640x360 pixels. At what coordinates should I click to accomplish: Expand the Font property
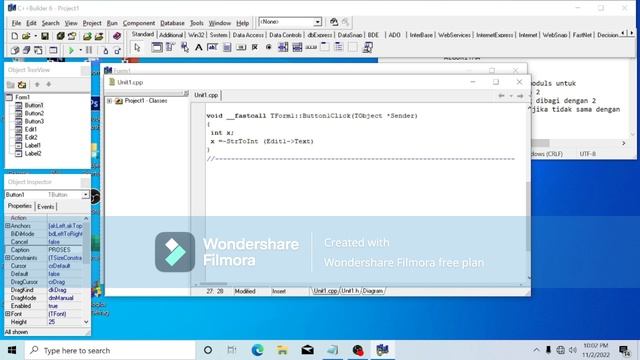(7, 314)
